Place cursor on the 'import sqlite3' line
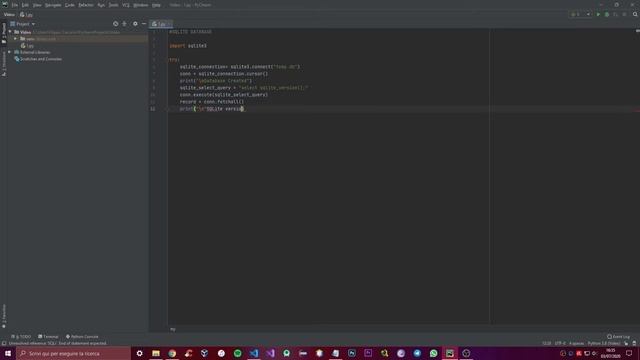 pos(188,46)
